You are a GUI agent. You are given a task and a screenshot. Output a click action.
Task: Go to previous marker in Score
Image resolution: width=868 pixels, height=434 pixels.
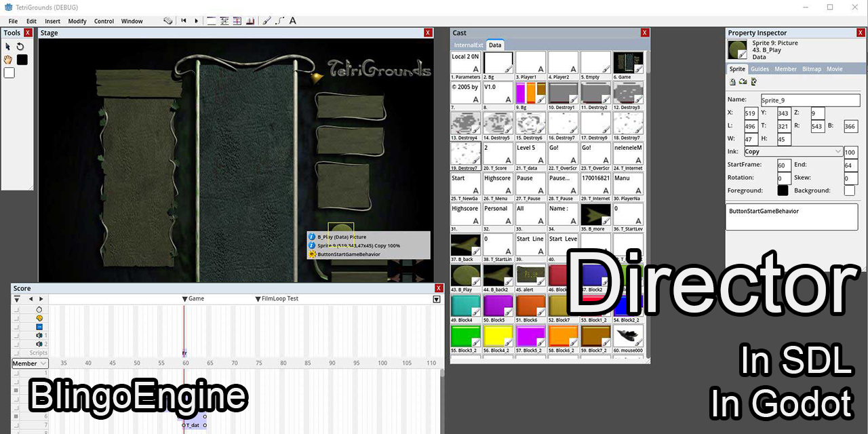(31, 298)
